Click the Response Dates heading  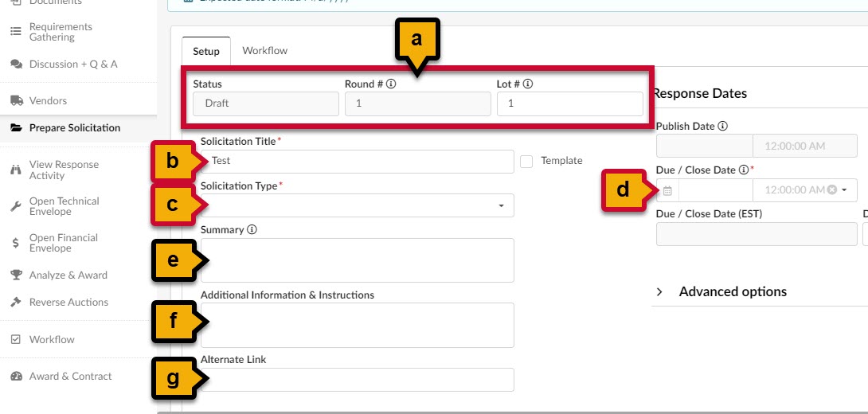point(700,93)
